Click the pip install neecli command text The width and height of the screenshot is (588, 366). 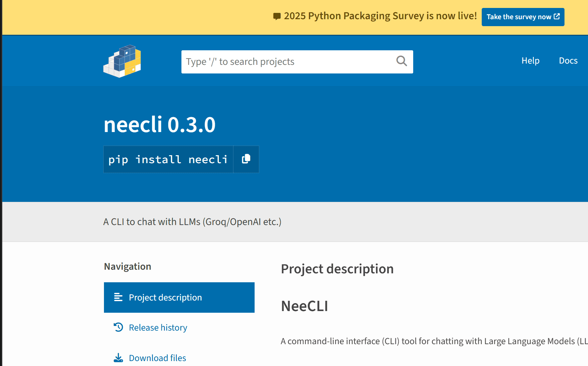tap(168, 160)
